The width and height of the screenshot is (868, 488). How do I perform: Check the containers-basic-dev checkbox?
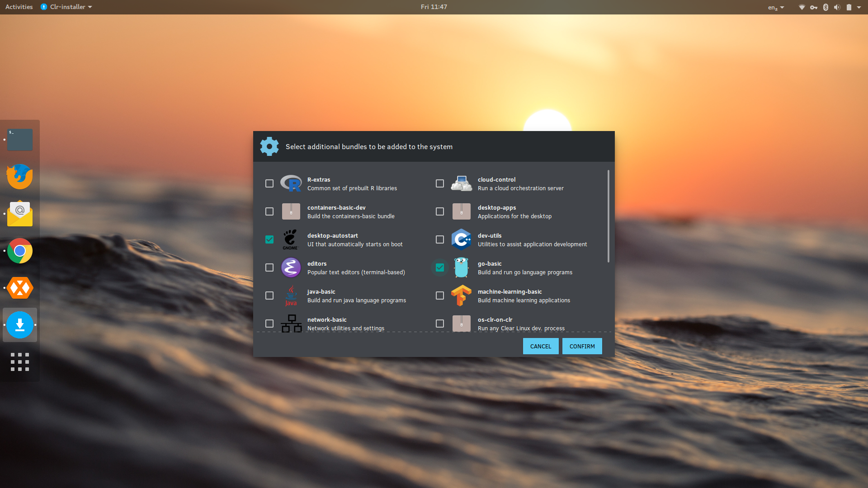(269, 211)
